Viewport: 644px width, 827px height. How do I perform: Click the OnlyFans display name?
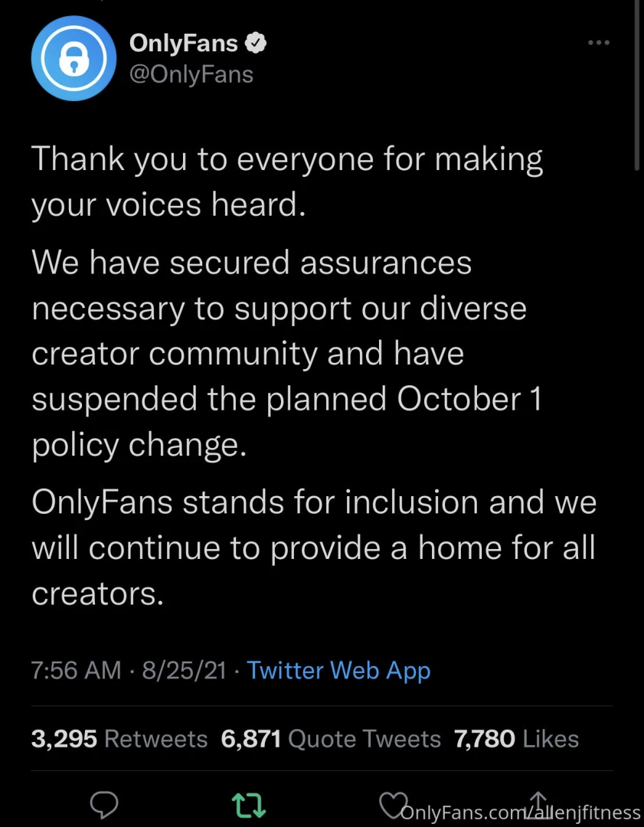tap(183, 43)
